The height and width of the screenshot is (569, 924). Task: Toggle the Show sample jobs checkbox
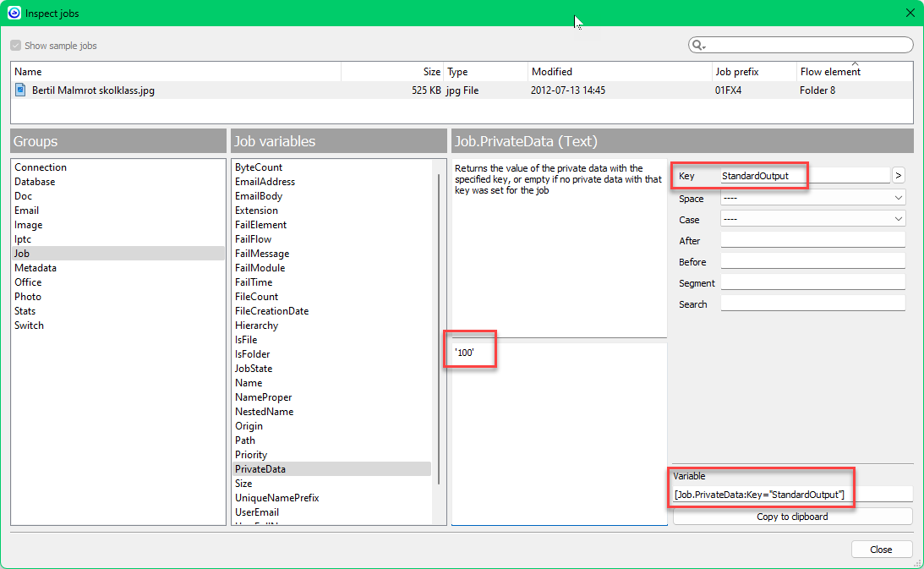(15, 46)
